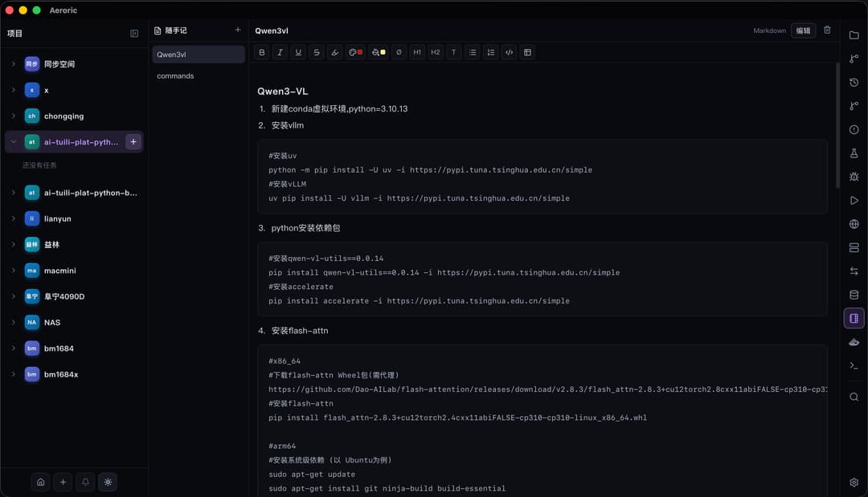Open the globe browser icon
The height and width of the screenshot is (497, 868).
(x=854, y=224)
